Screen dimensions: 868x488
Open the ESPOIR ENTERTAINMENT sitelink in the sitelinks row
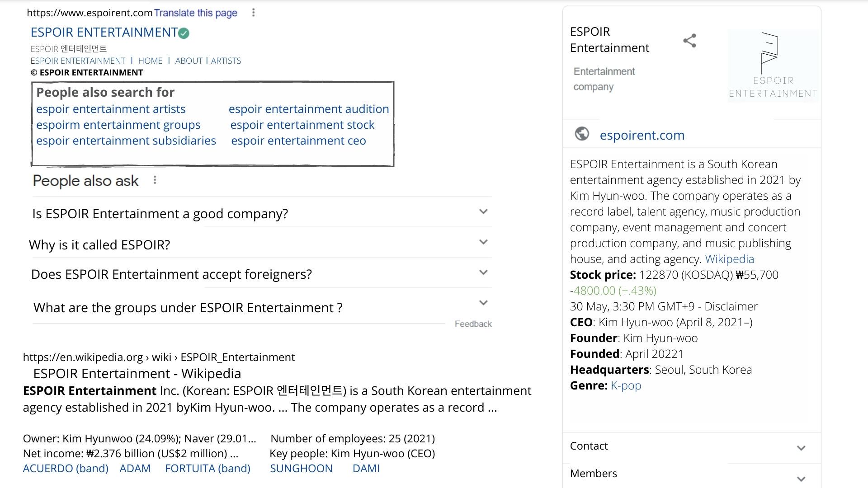click(78, 61)
